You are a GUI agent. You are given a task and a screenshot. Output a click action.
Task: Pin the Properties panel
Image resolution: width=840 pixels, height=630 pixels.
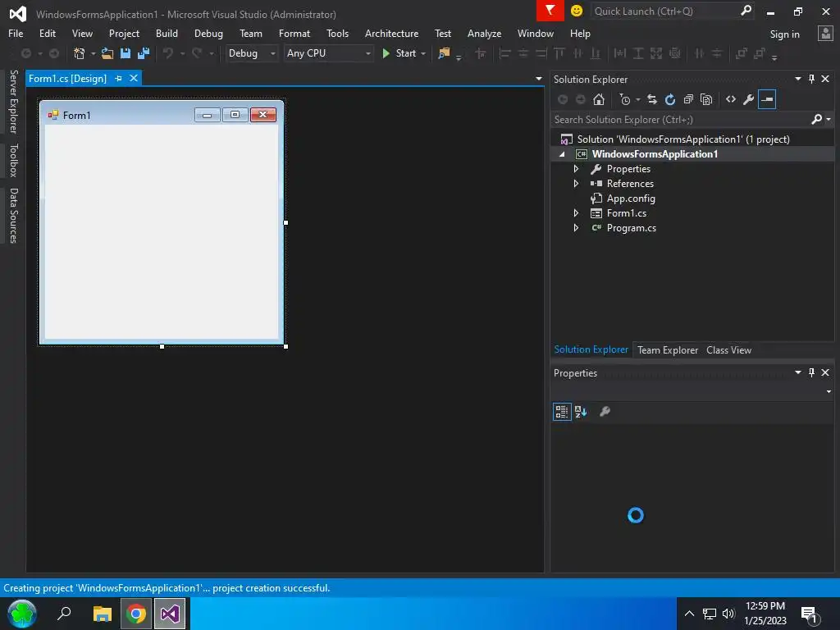coord(811,372)
